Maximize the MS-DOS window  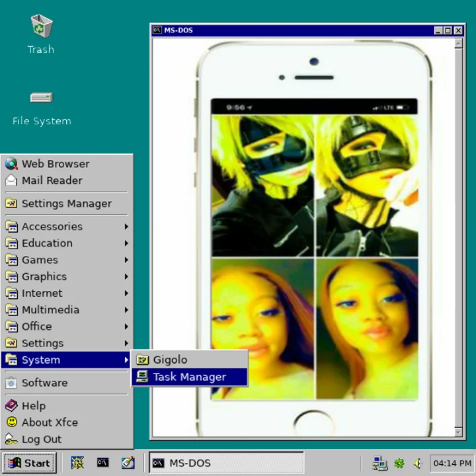[448, 30]
